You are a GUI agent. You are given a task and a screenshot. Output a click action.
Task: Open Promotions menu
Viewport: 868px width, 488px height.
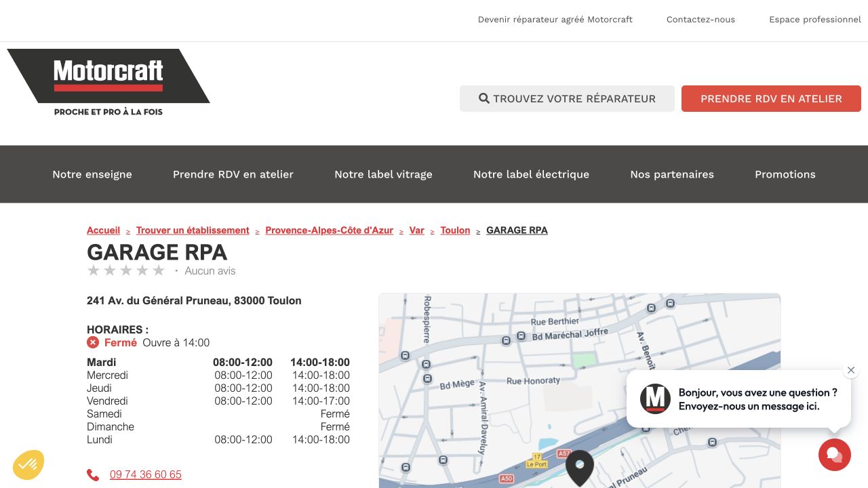[785, 174]
